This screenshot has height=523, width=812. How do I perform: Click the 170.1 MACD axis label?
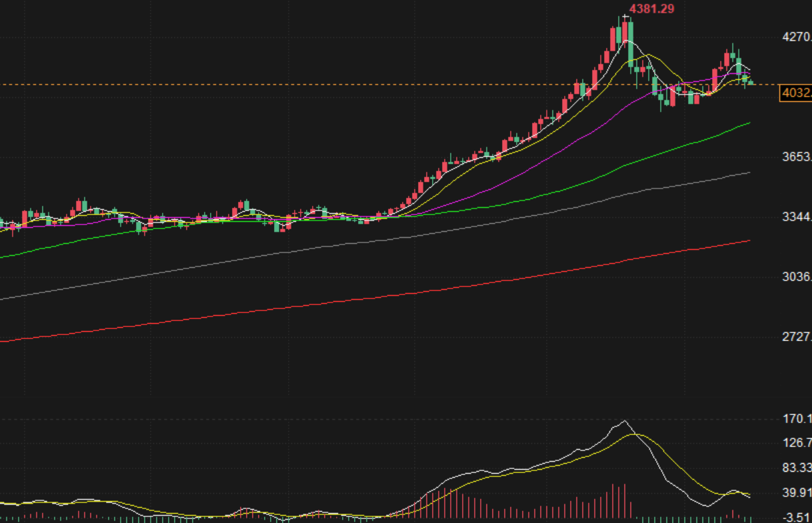click(x=797, y=419)
